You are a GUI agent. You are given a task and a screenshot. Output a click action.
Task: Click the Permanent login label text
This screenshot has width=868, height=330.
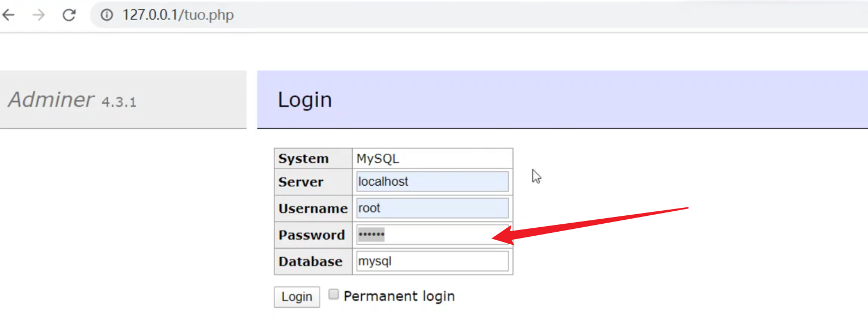tap(399, 296)
